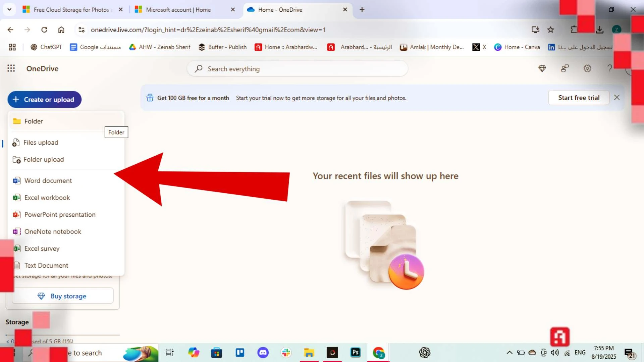Create a new Text Document
This screenshot has width=644, height=362.
click(x=66, y=265)
